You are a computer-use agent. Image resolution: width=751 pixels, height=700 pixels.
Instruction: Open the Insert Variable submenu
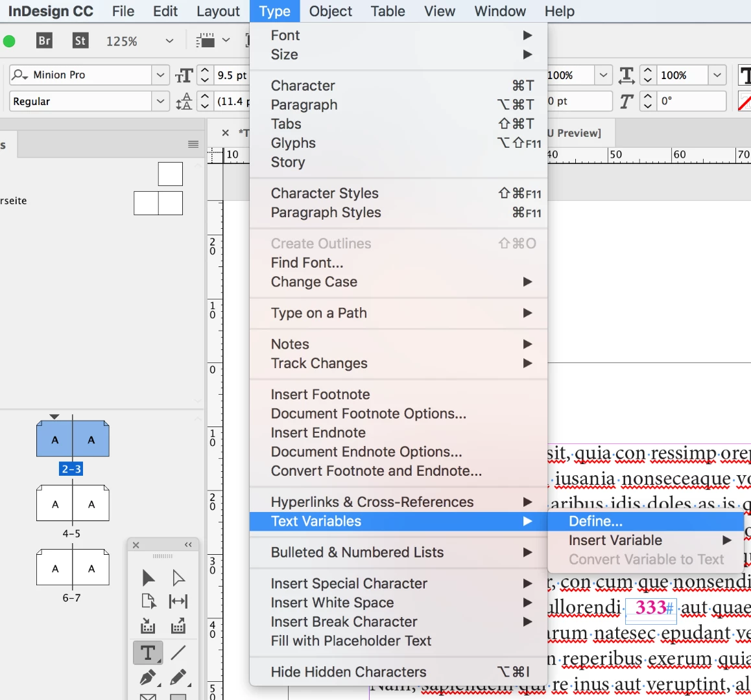tap(646, 541)
